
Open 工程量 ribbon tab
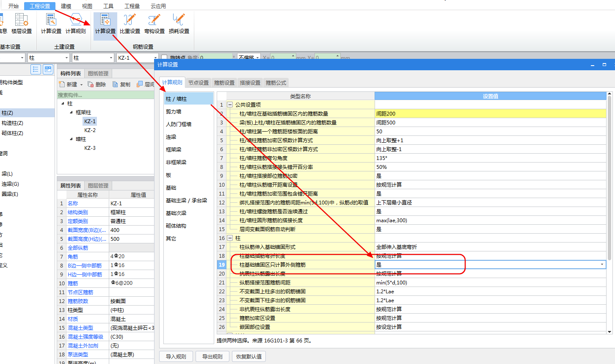point(132,6)
